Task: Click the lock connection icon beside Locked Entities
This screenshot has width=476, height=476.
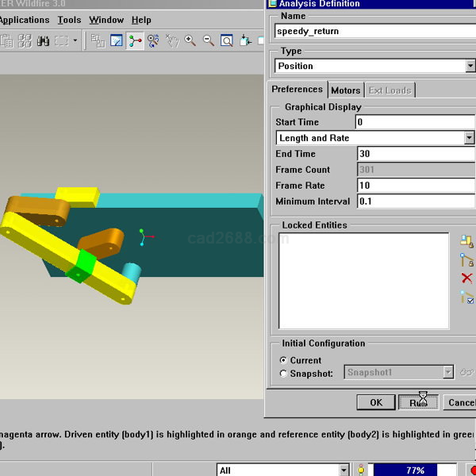Action: pos(466,260)
